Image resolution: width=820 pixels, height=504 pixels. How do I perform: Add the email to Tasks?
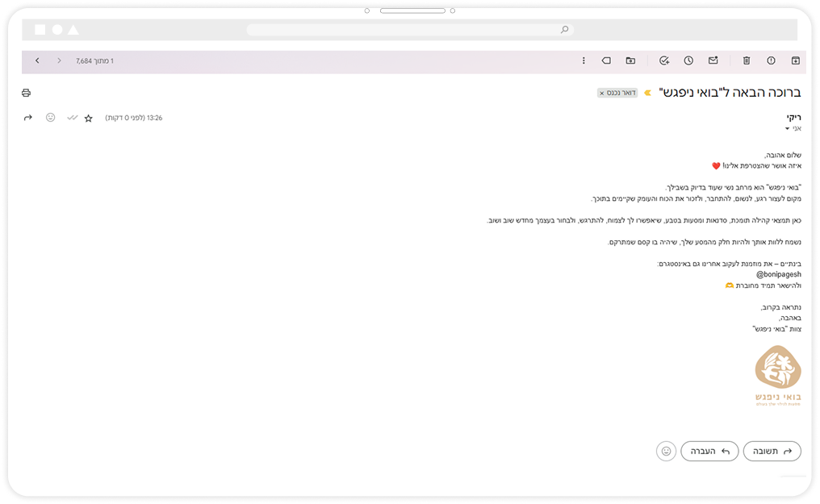point(663,60)
